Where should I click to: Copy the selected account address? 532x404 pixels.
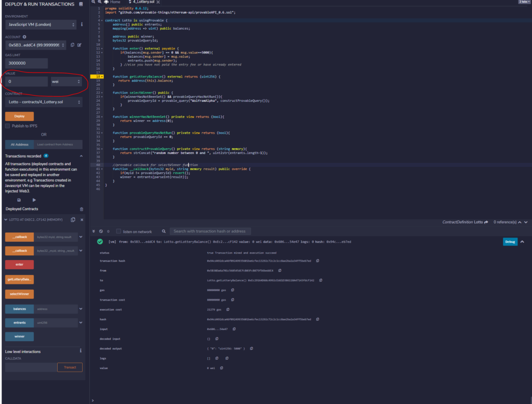pos(72,45)
